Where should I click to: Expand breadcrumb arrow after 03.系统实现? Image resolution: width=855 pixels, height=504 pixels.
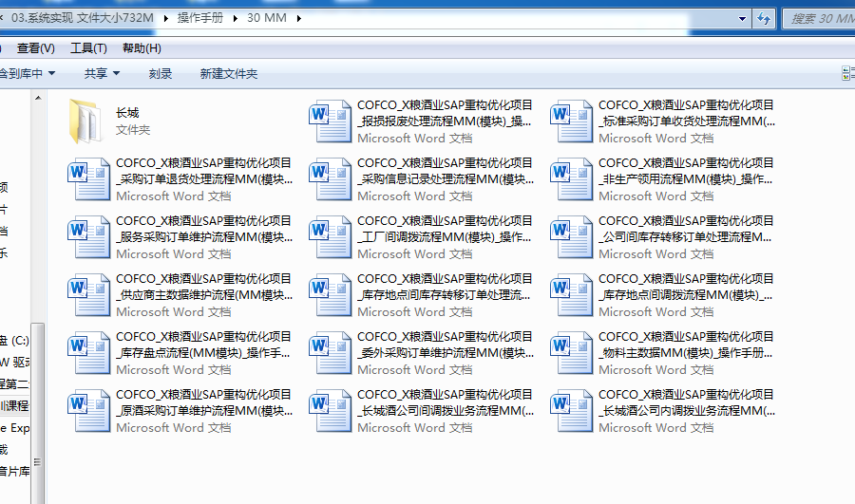[165, 18]
